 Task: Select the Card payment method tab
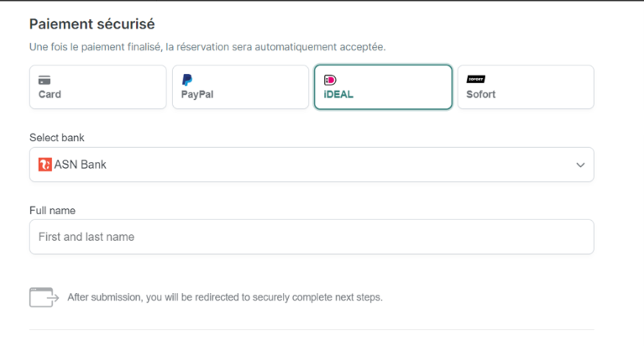pyautogui.click(x=97, y=87)
